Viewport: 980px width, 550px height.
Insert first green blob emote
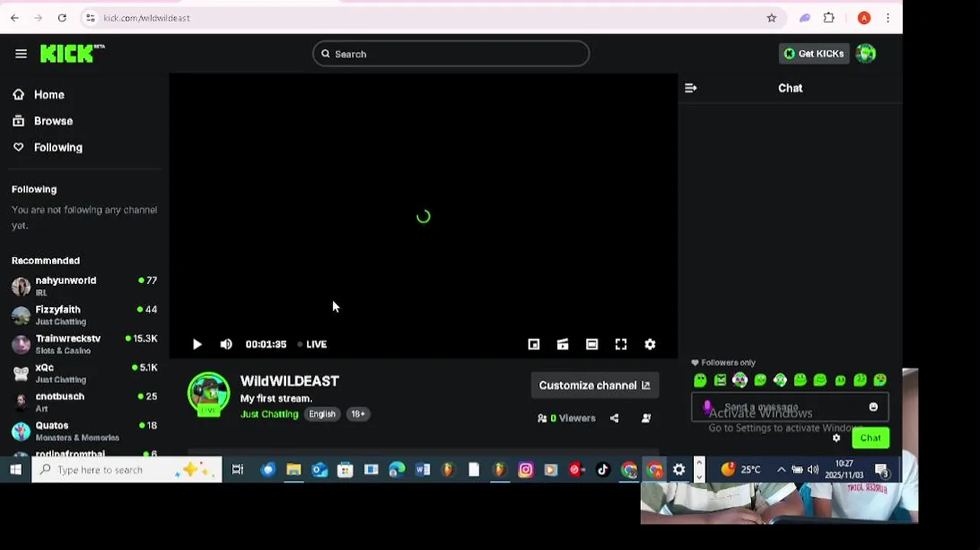(700, 380)
